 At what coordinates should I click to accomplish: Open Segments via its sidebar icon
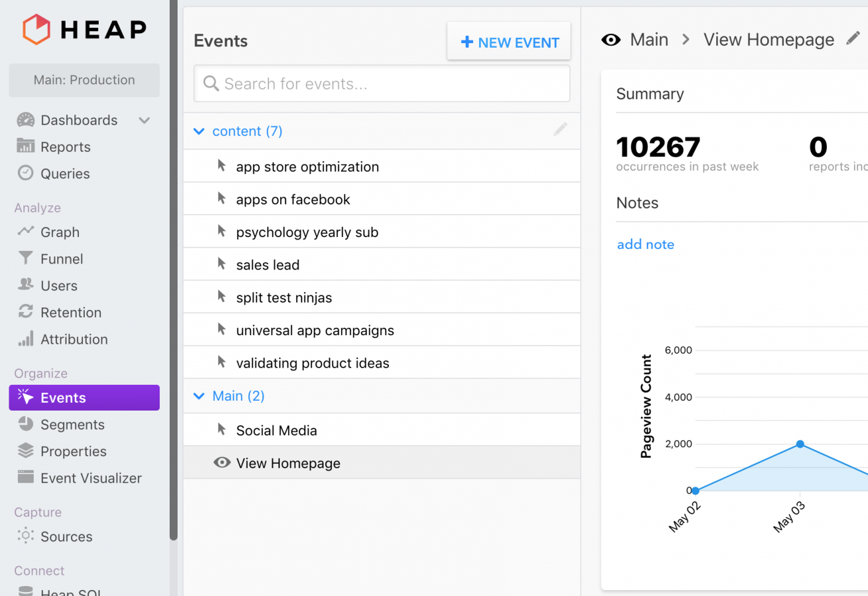pos(24,424)
